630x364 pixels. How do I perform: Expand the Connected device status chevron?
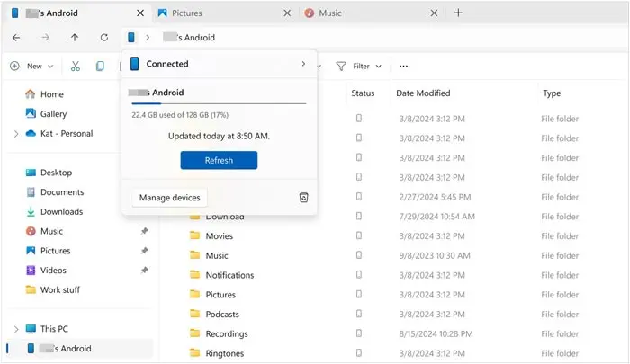click(x=303, y=64)
